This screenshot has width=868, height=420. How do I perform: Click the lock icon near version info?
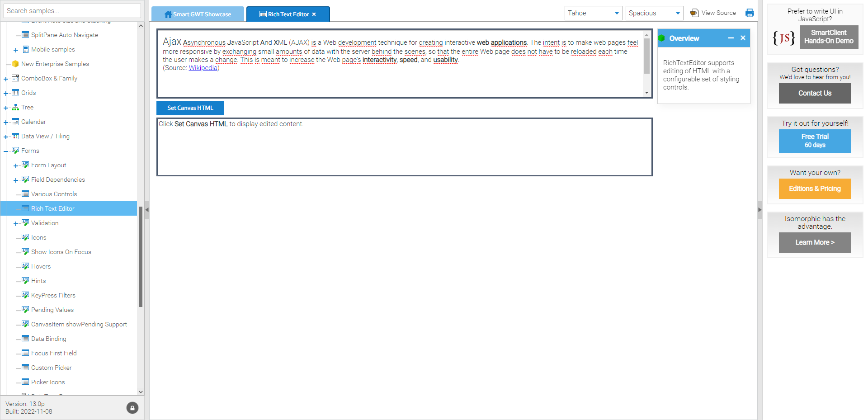(132, 408)
